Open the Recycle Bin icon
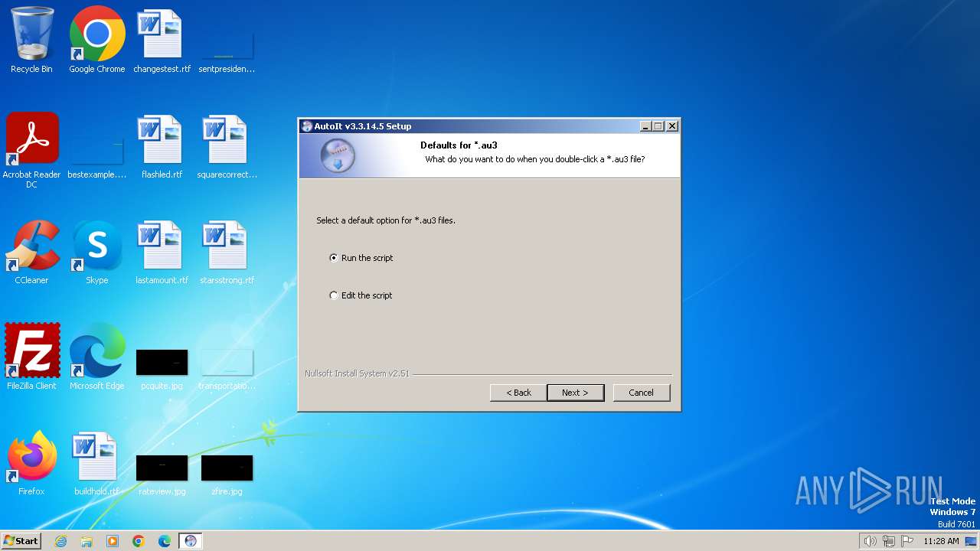 click(31, 40)
